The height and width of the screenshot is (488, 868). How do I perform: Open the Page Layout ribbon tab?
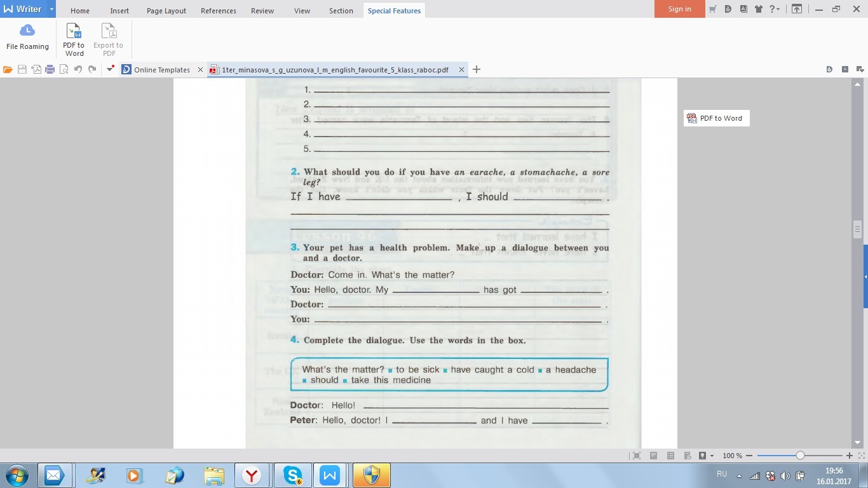click(x=166, y=11)
